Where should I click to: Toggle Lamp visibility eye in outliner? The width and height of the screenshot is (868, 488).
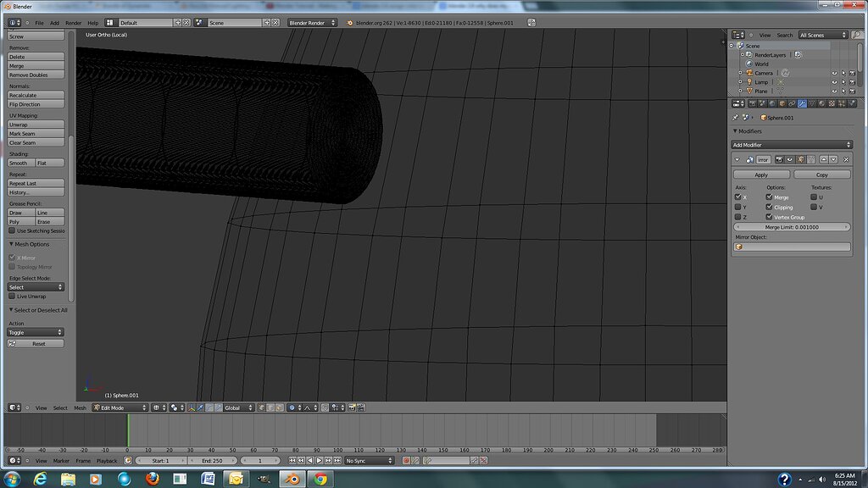[834, 82]
